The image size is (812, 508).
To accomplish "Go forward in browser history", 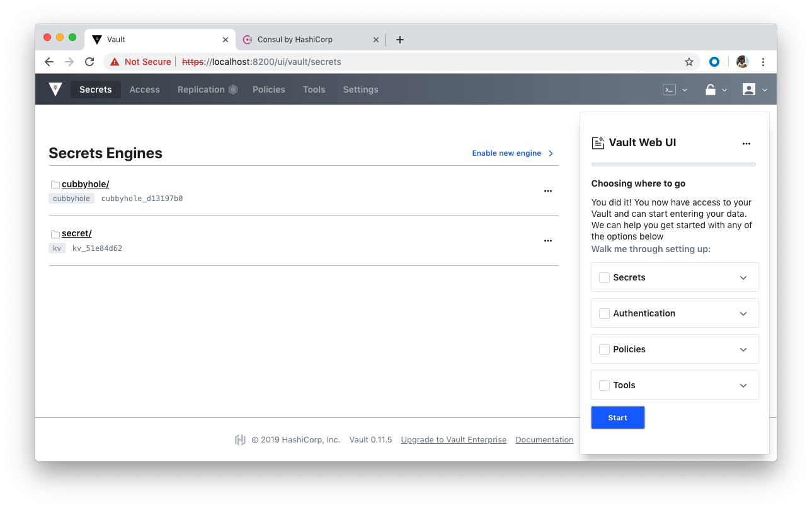I will 69,62.
